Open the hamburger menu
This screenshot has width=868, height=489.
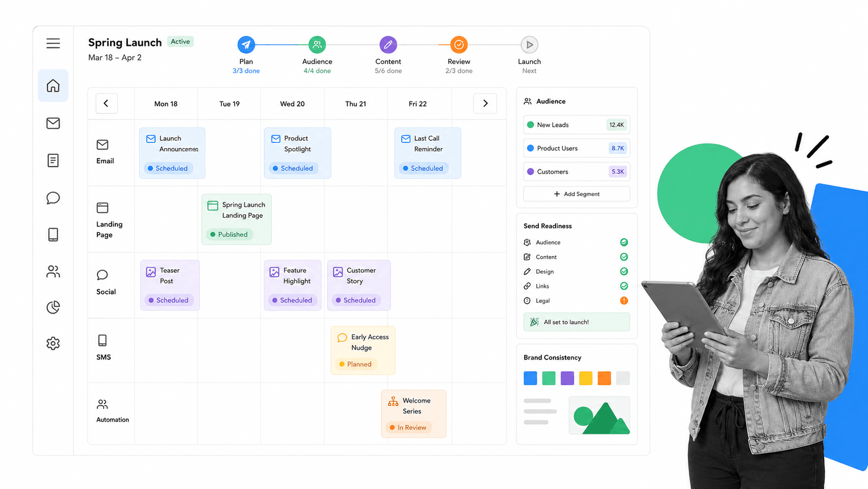(x=53, y=43)
